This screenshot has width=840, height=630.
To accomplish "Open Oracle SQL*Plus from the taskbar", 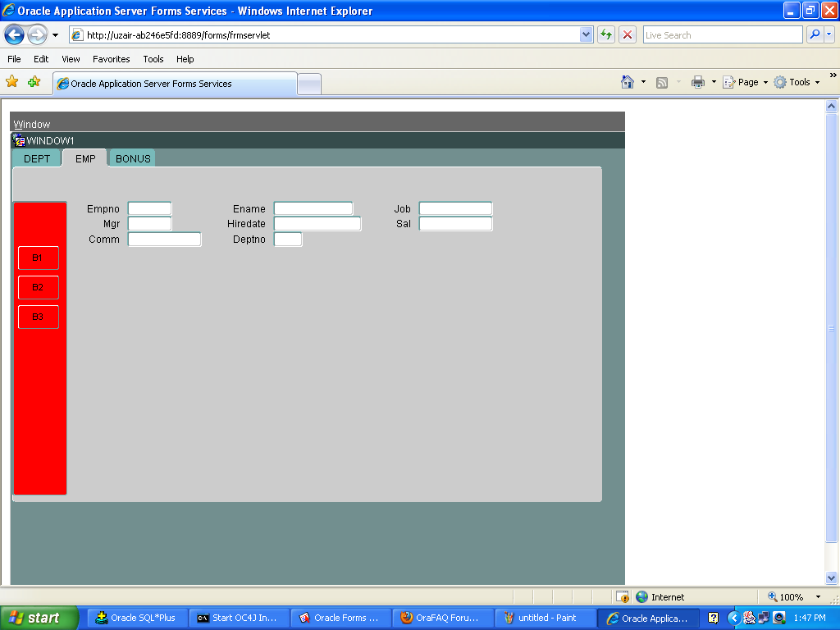I will click(136, 618).
